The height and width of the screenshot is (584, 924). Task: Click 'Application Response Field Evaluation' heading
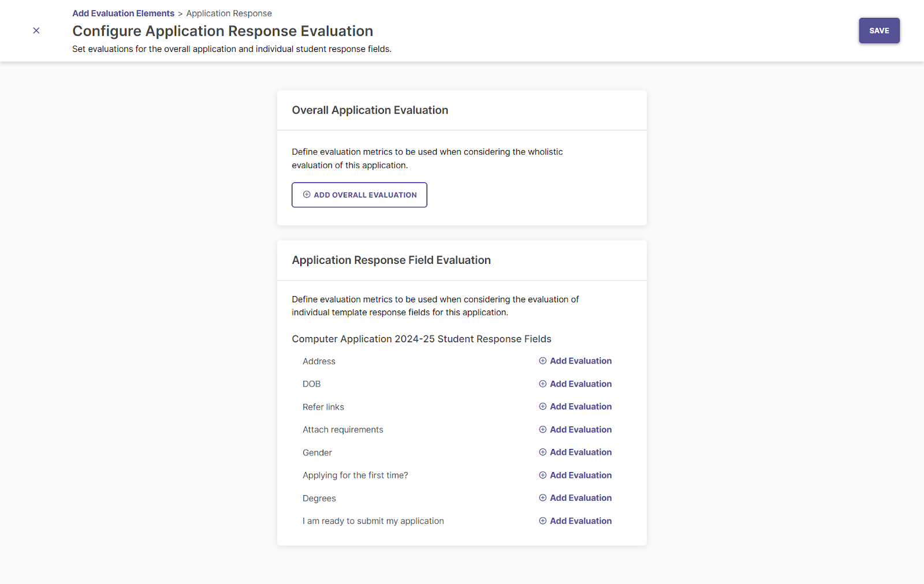point(392,260)
